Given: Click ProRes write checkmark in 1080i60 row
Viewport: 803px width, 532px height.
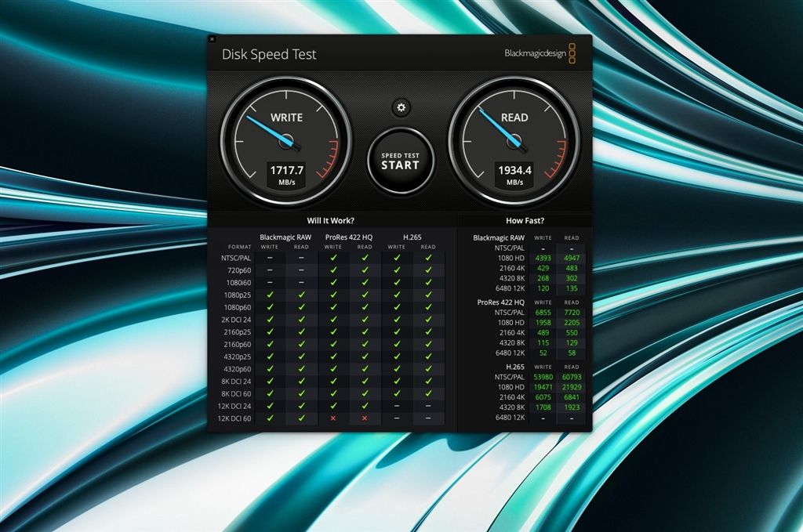Looking at the screenshot, I should click(x=333, y=282).
